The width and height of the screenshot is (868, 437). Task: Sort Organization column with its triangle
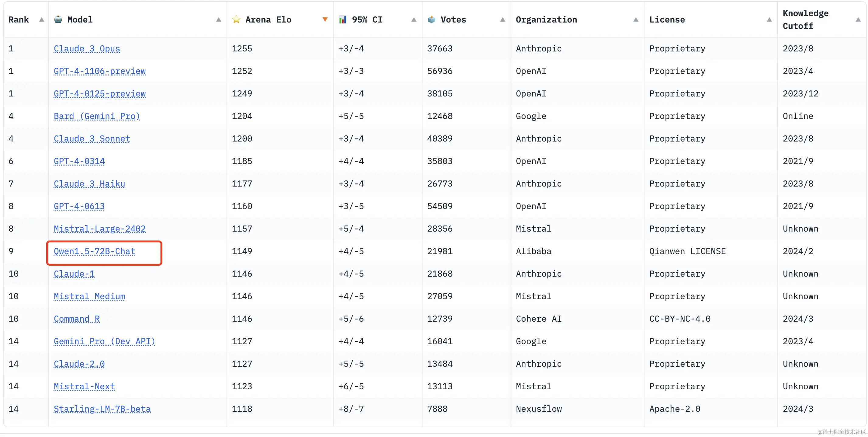[x=636, y=19]
